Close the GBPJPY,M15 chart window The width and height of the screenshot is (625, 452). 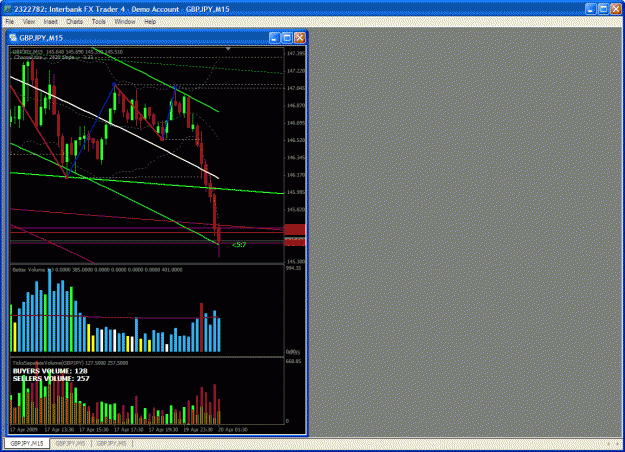(300, 38)
